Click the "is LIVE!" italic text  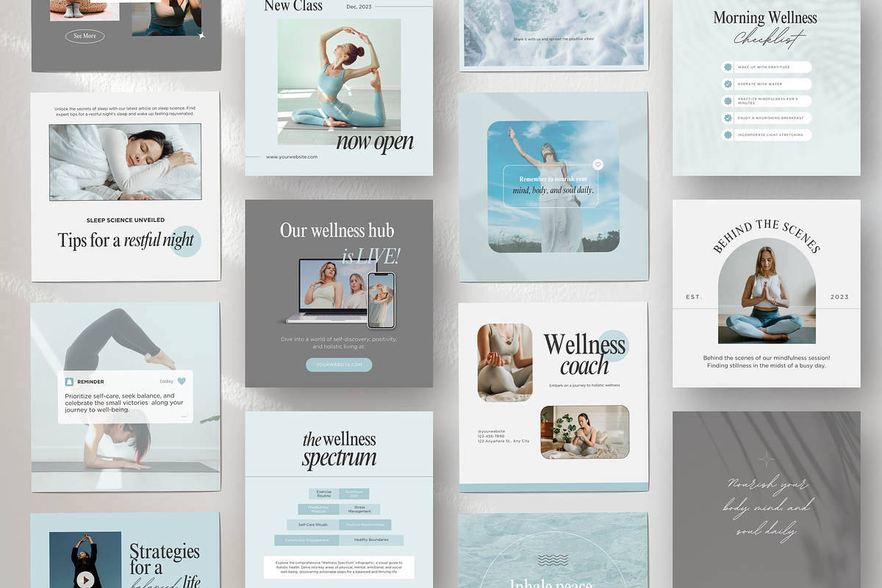tap(370, 257)
